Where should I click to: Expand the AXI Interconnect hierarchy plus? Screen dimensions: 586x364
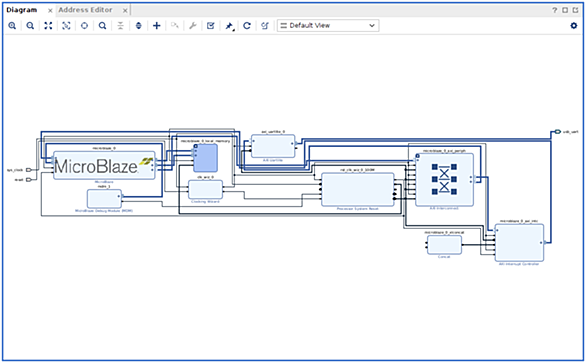417,155
